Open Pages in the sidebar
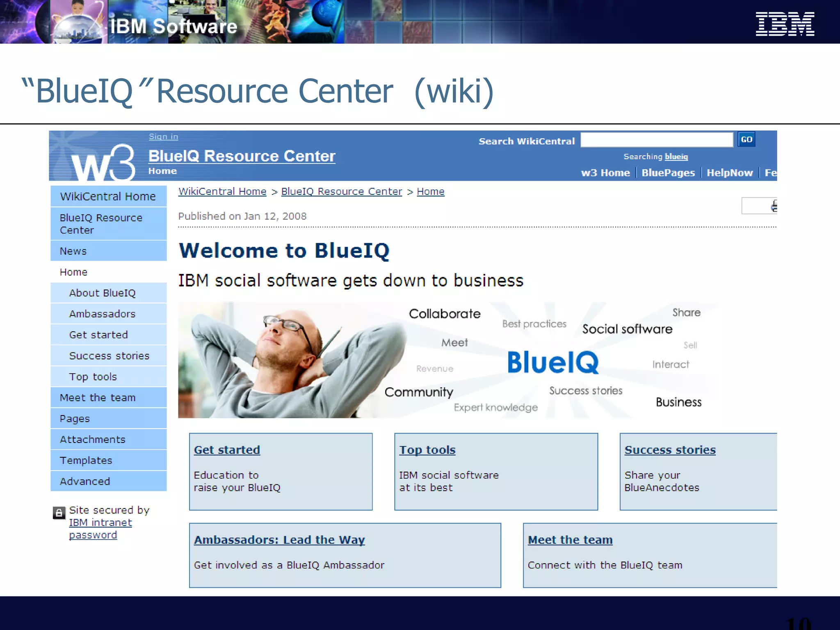The height and width of the screenshot is (630, 840). point(109,418)
